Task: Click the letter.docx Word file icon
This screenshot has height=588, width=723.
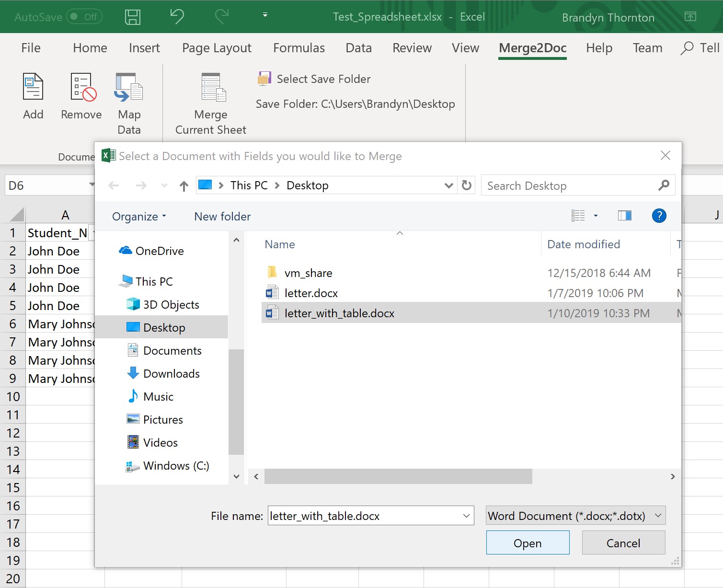Action: [272, 293]
